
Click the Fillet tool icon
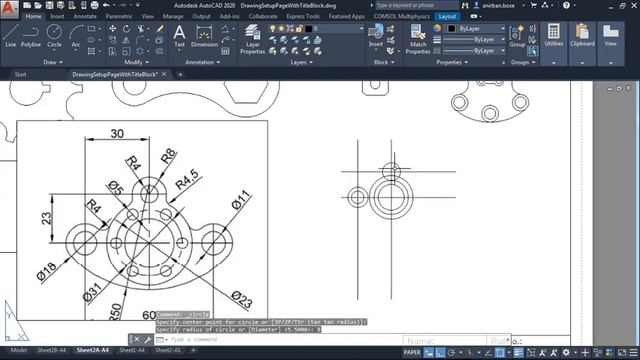[140, 40]
